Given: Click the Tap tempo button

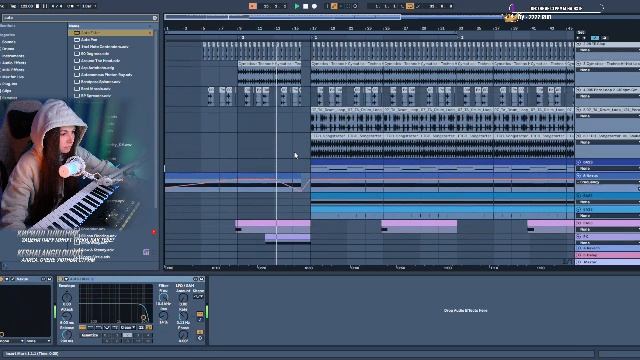Looking at the screenshot, I should [12, 6].
